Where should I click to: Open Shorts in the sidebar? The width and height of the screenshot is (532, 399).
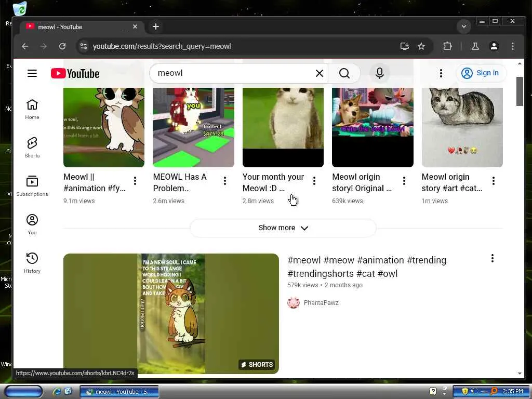[x=32, y=148]
